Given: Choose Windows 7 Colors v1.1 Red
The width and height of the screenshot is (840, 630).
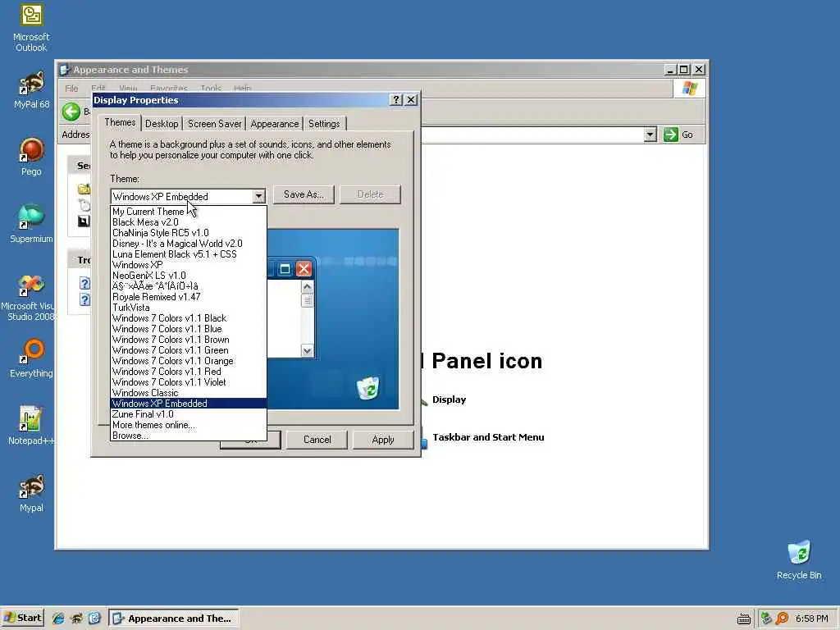Looking at the screenshot, I should [x=189, y=372].
